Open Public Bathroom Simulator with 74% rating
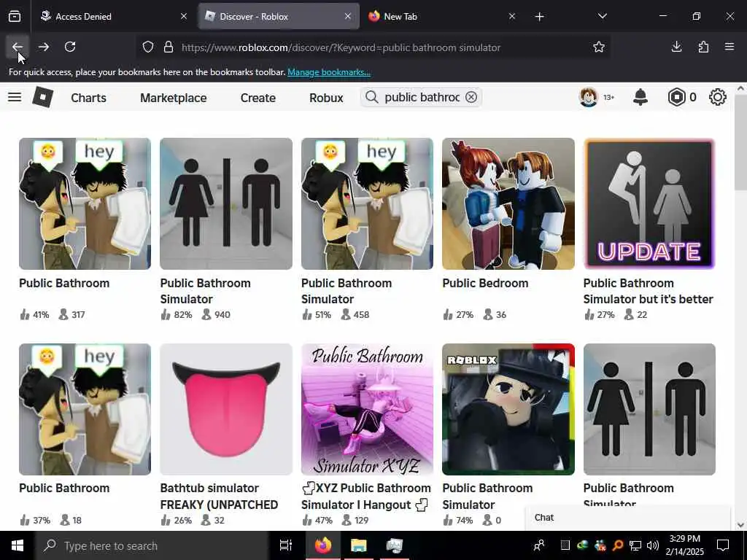Viewport: 747px width, 560px height. tap(508, 409)
